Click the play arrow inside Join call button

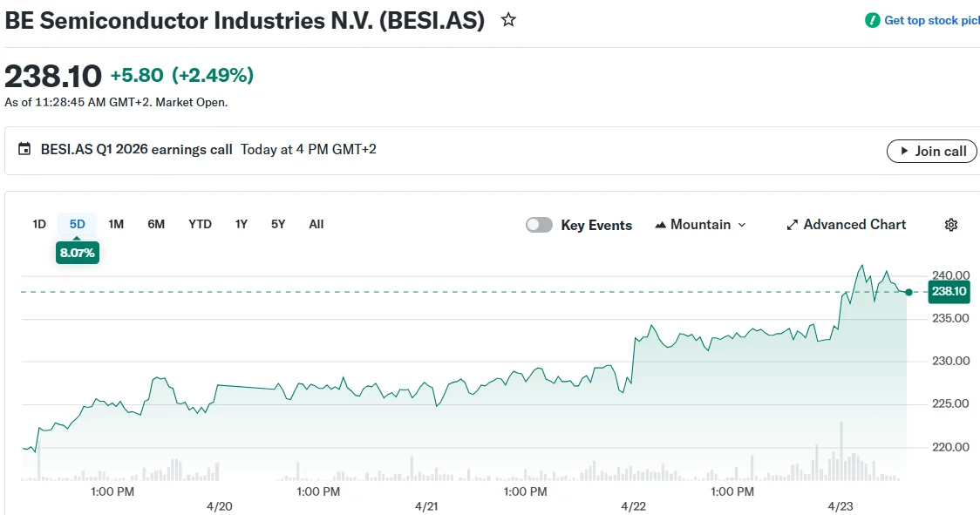tap(904, 151)
